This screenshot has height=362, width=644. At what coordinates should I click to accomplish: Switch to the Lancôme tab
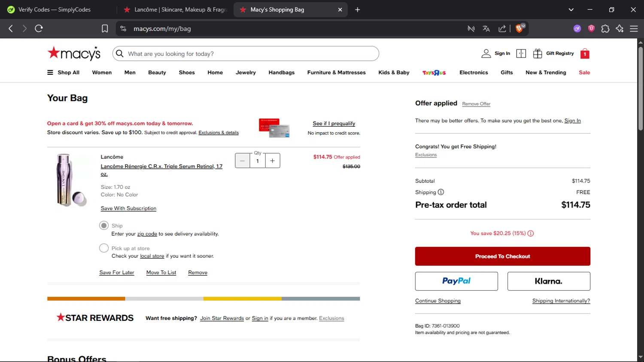coord(175,9)
